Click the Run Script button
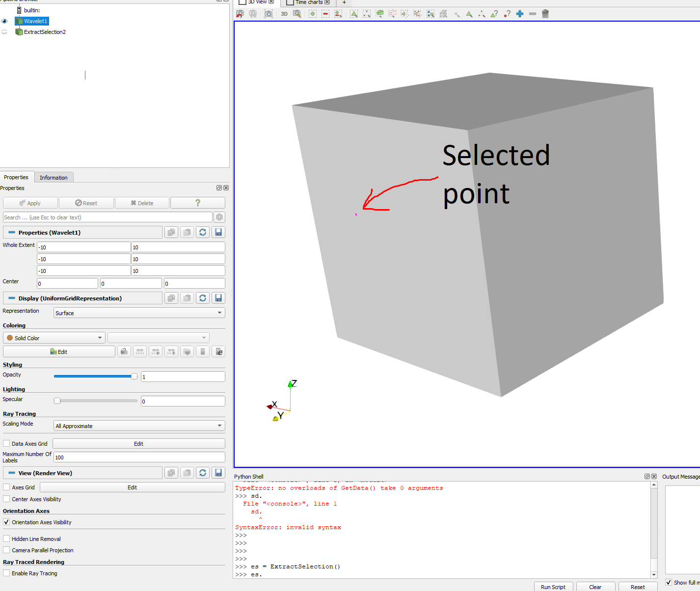Viewport: 700px width, 591px height. coord(553,587)
